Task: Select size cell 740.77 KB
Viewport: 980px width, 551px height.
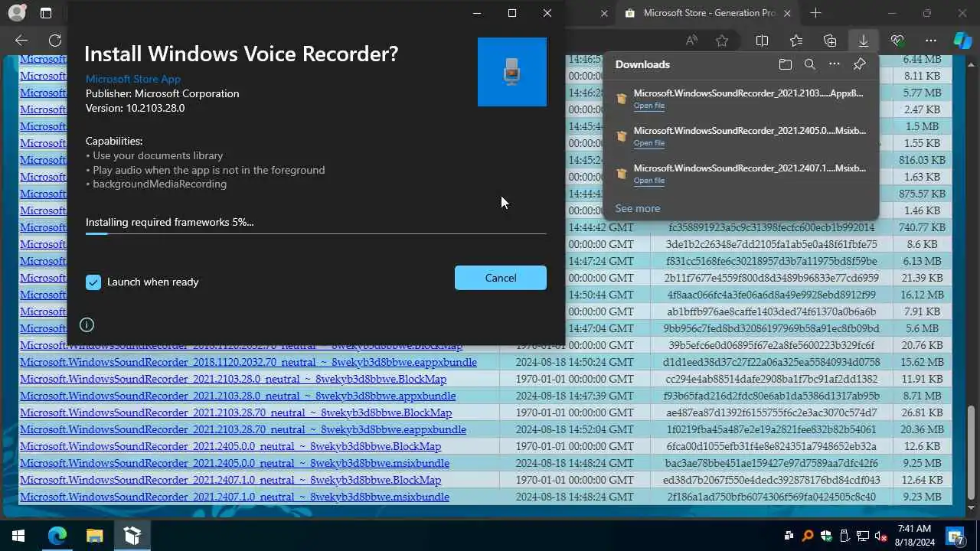Action: [x=922, y=227]
